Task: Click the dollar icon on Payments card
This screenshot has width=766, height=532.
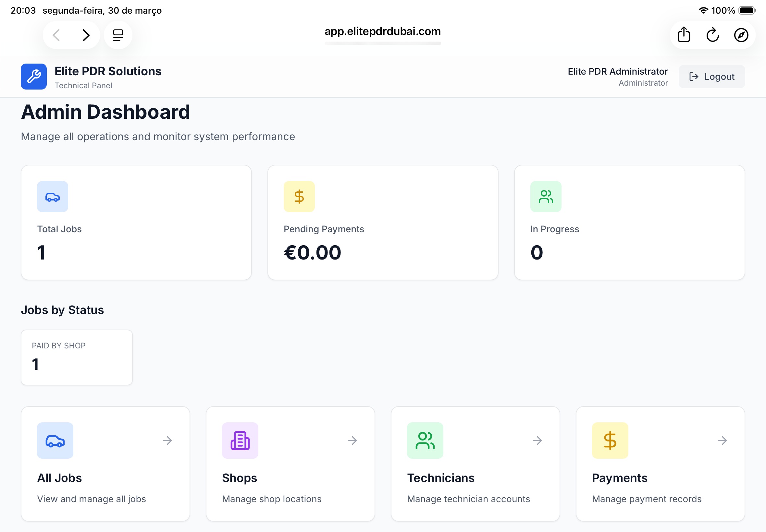Action: 610,440
